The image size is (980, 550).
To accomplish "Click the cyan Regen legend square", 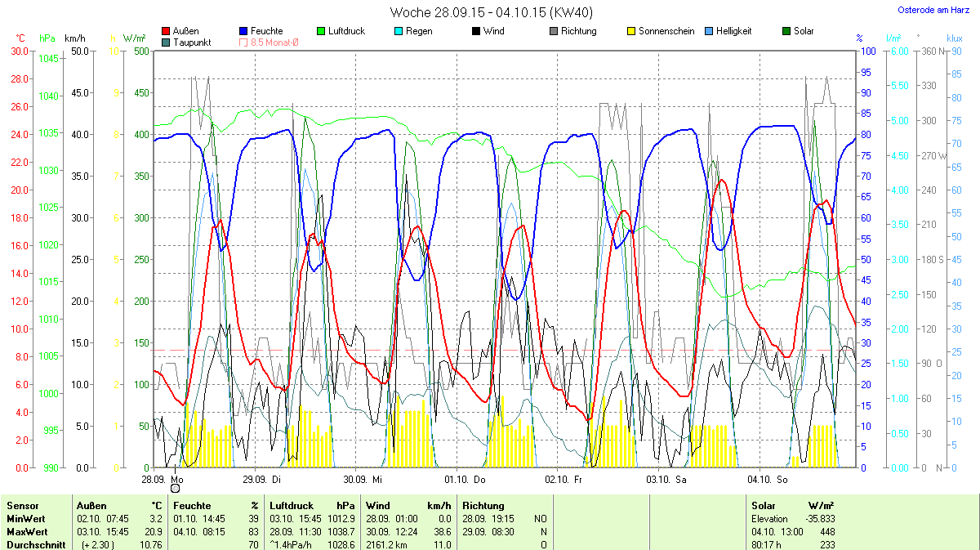I will point(398,31).
